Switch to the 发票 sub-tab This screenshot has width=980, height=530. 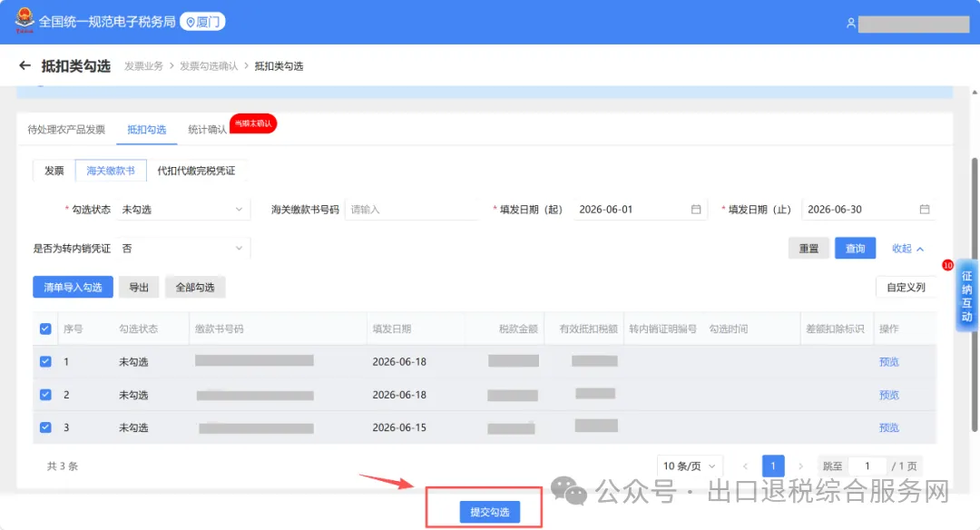point(54,171)
